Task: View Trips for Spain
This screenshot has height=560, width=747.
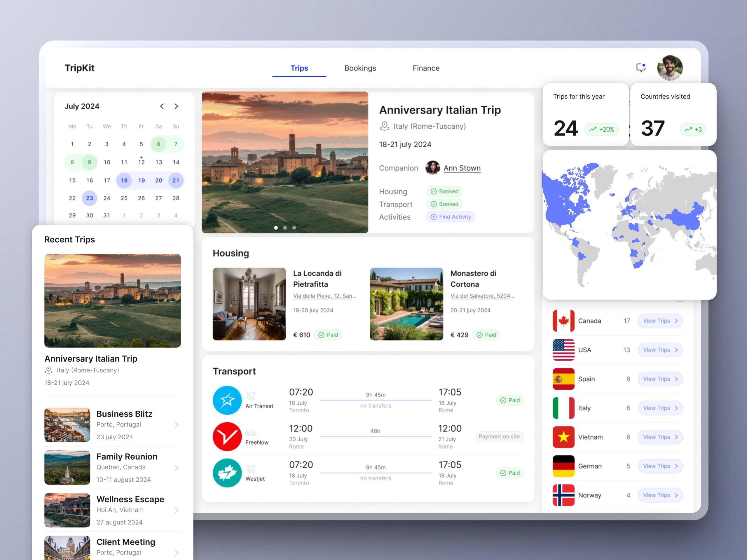Action: tap(660, 379)
